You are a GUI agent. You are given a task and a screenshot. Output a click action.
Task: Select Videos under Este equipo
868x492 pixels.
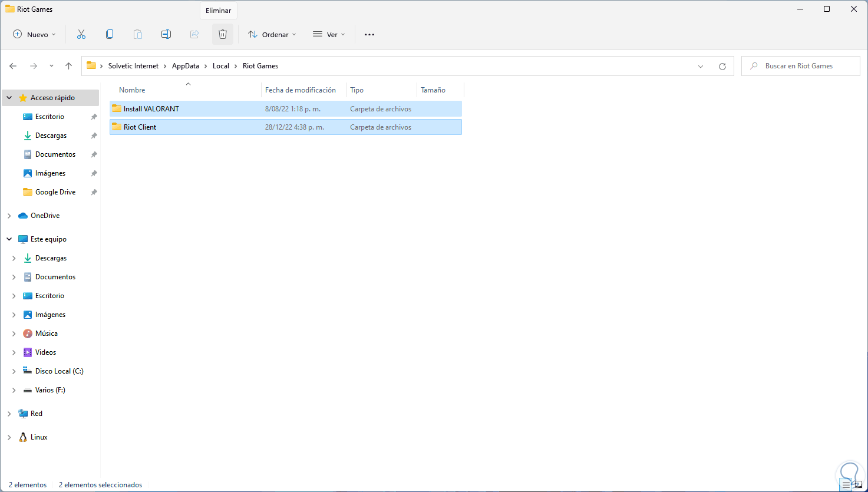point(45,352)
